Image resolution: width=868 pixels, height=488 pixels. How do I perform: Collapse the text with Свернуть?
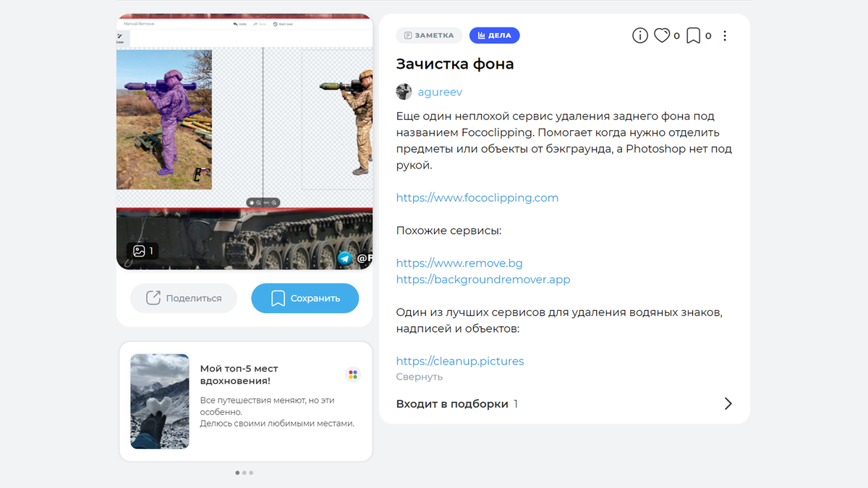click(x=420, y=377)
